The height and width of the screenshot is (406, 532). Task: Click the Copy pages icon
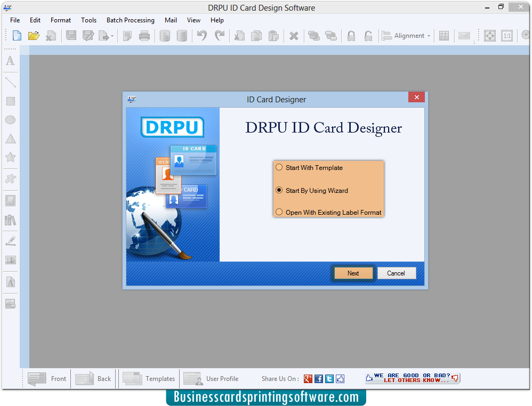(256, 36)
